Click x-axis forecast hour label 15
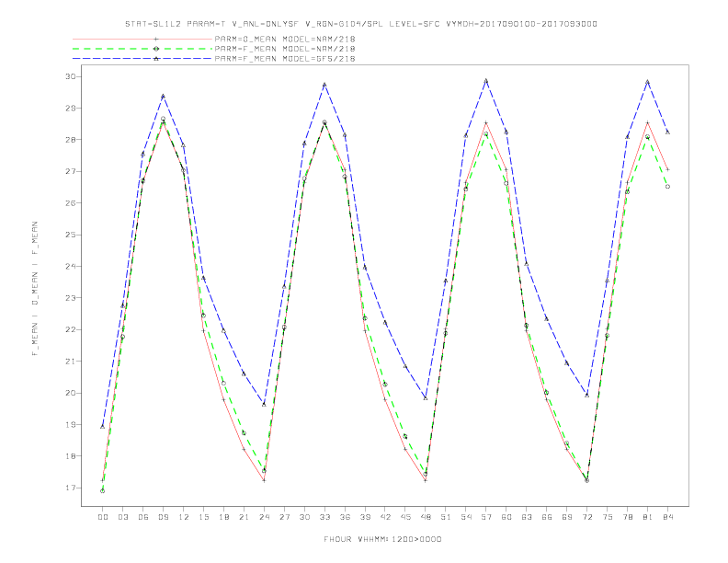This screenshot has width=728, height=563. click(203, 517)
